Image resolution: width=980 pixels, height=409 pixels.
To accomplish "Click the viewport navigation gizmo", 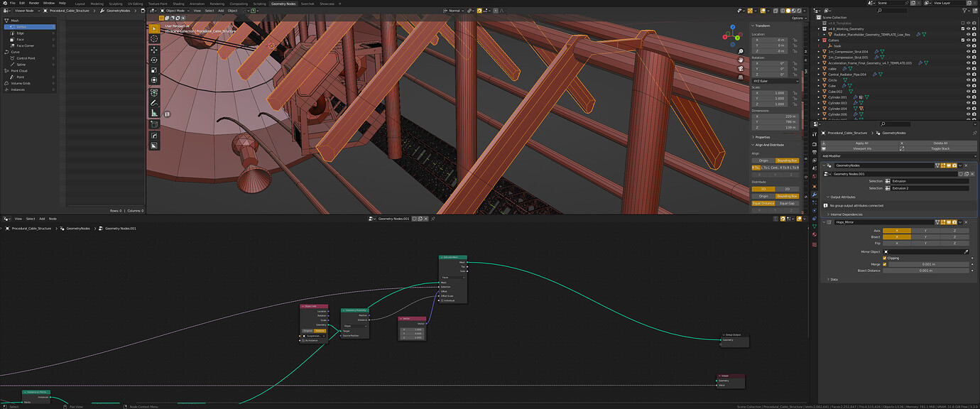I will pos(732,35).
